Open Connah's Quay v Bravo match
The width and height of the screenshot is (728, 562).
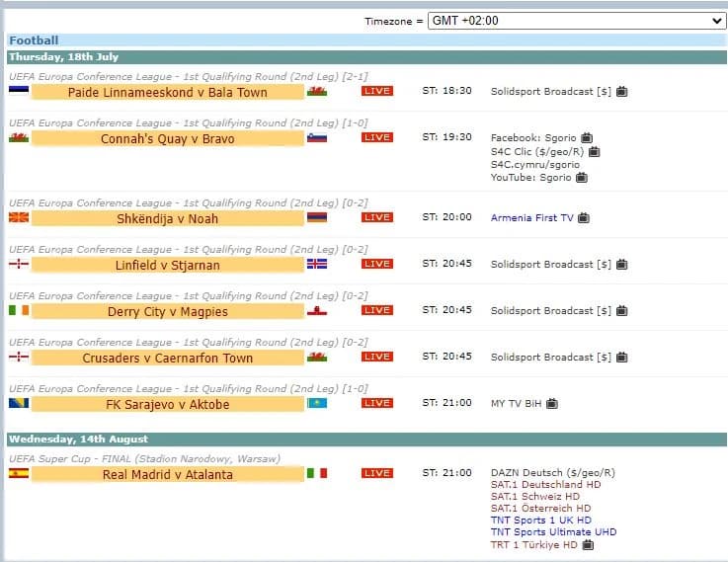coord(168,138)
